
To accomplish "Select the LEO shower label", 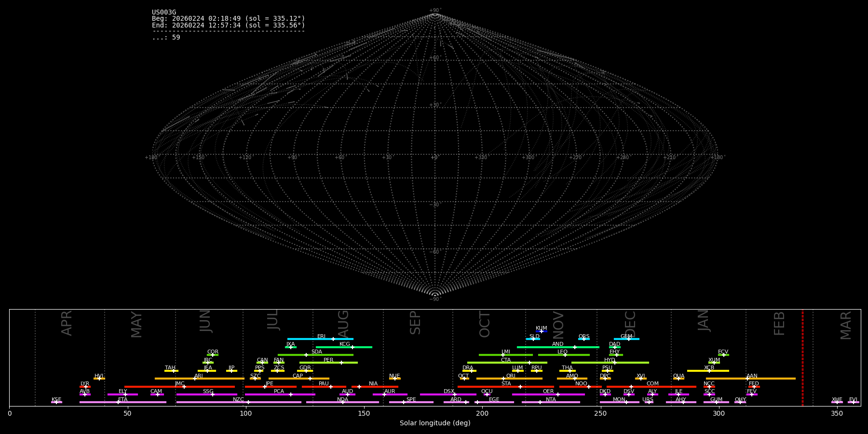I will coord(563,352).
